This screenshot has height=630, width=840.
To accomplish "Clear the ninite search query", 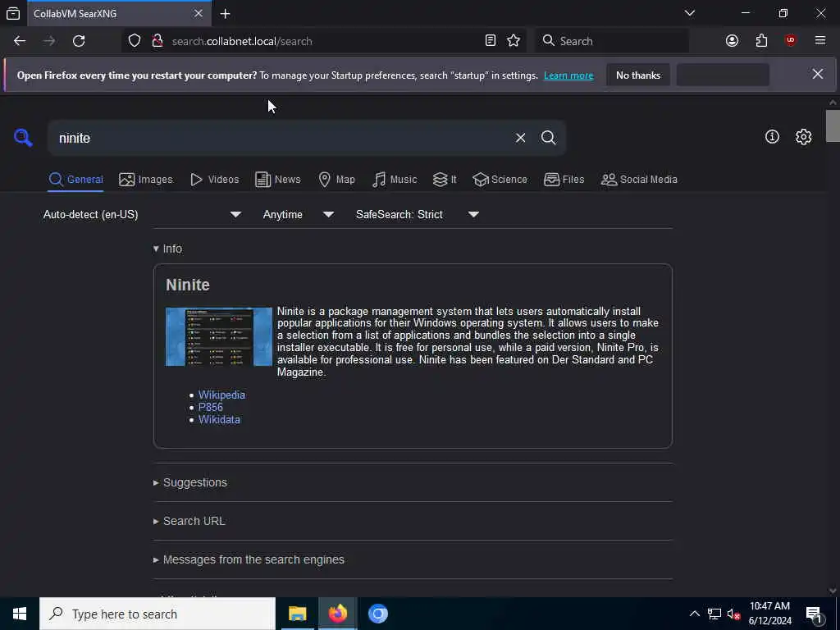I will click(x=520, y=138).
